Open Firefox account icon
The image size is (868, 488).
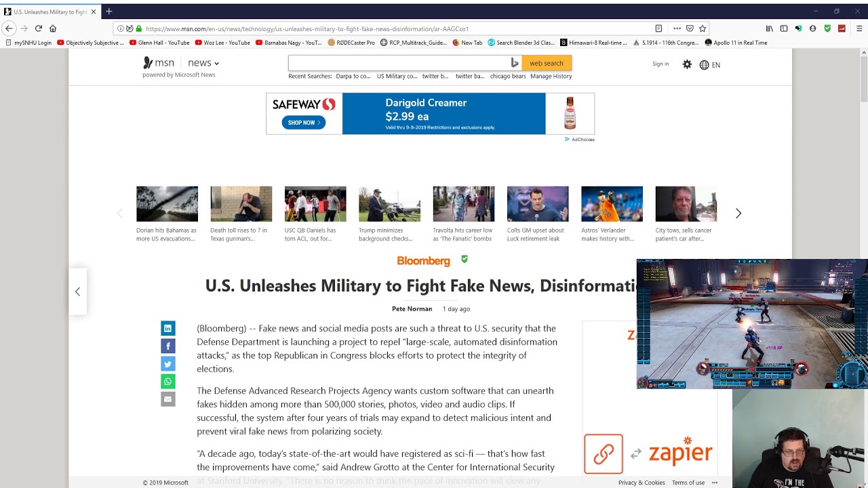812,28
